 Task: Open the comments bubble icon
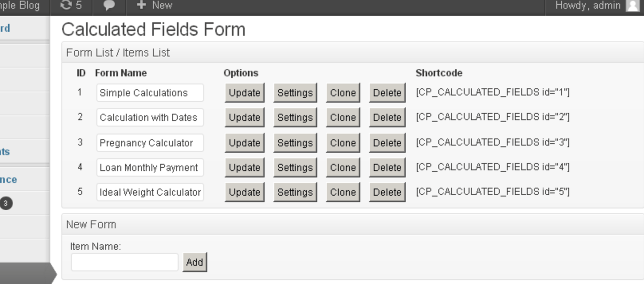[109, 6]
